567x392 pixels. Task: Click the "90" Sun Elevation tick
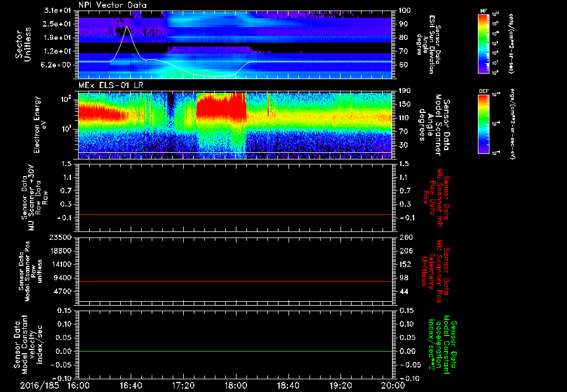403,24
